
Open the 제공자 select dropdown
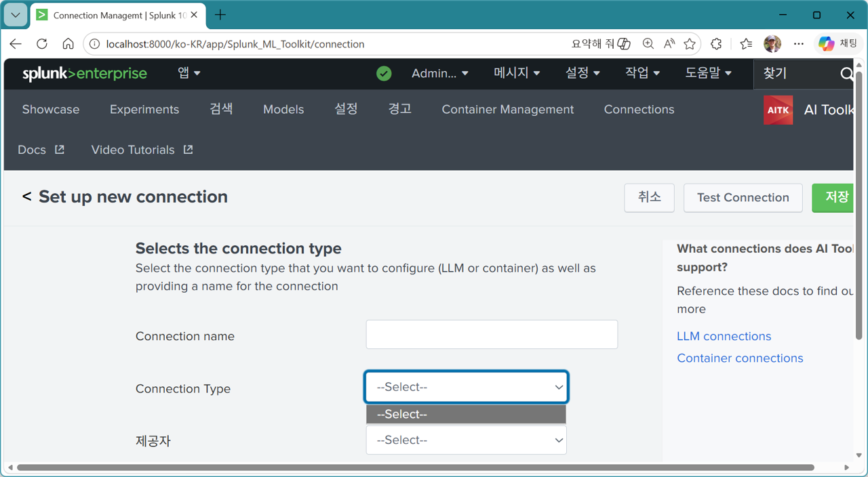[x=466, y=440]
